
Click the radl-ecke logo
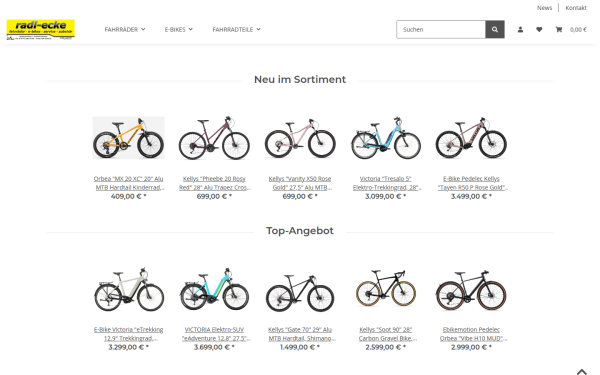pyautogui.click(x=41, y=29)
